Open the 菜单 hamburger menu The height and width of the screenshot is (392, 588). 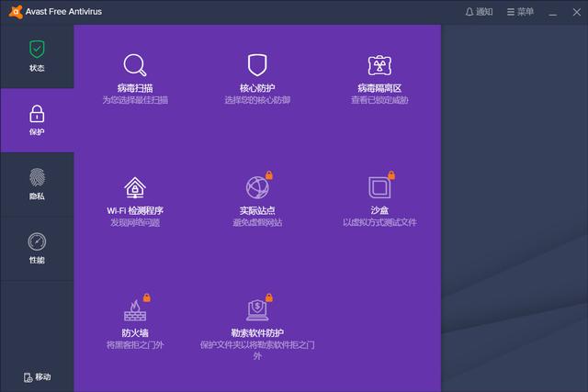click(x=520, y=12)
